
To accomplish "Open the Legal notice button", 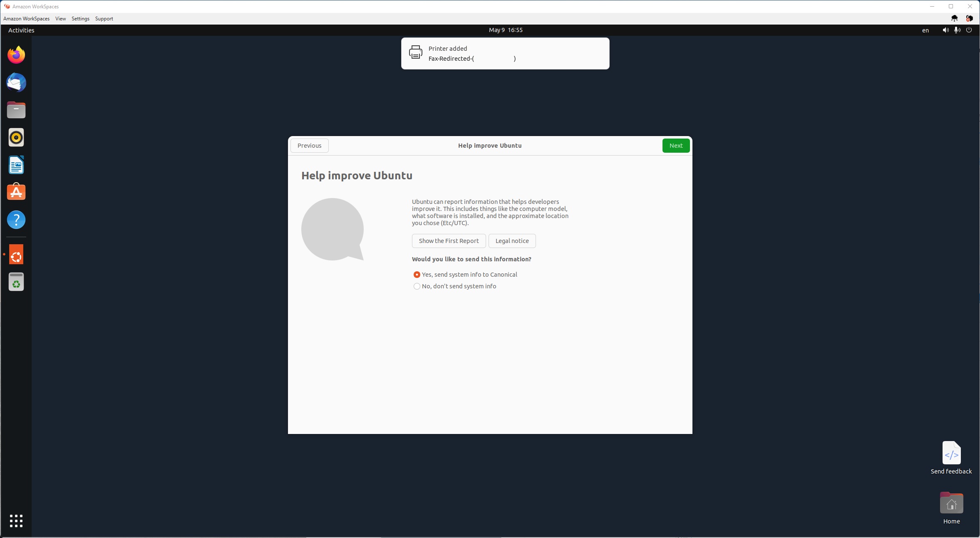I will click(512, 241).
